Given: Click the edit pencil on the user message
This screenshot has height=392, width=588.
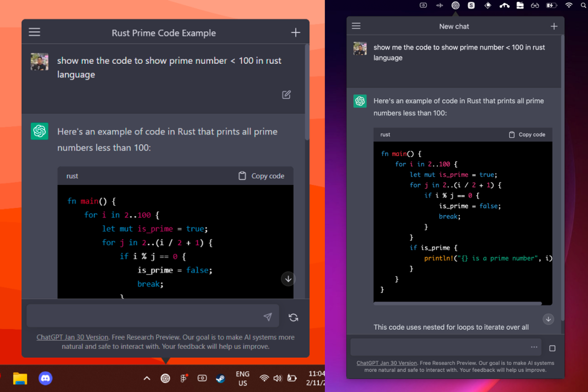Looking at the screenshot, I should [x=286, y=95].
